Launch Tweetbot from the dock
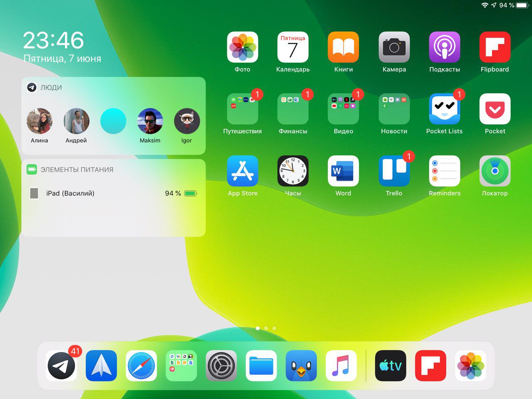The width and height of the screenshot is (532, 399). pos(301,366)
